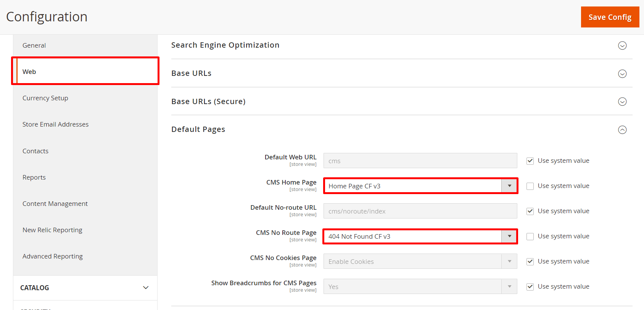Open the 404 Not Found CF v3 dropdown

tap(412, 236)
